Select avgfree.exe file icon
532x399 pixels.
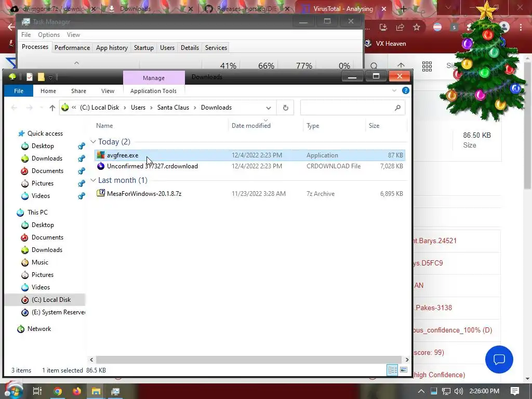pyautogui.click(x=101, y=155)
